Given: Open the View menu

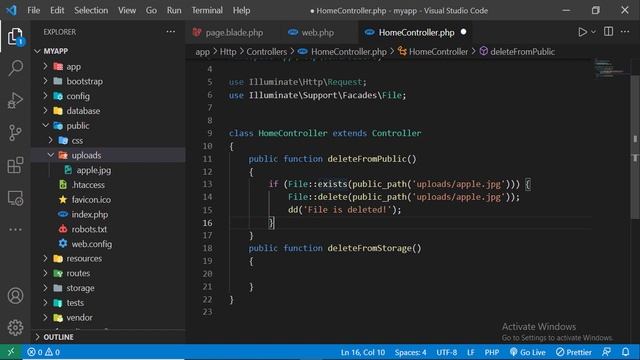Looking at the screenshot, I should (x=127, y=10).
